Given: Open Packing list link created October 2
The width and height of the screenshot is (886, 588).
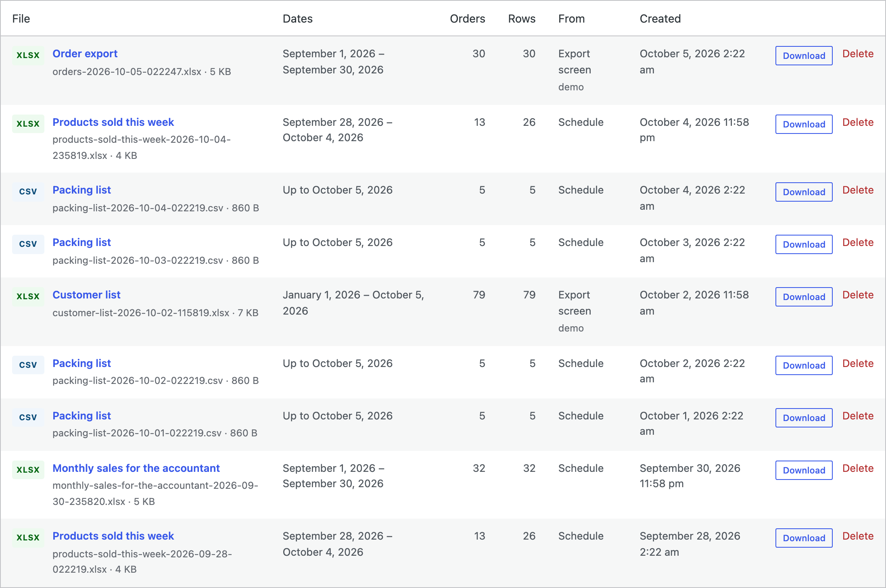Looking at the screenshot, I should pos(82,363).
